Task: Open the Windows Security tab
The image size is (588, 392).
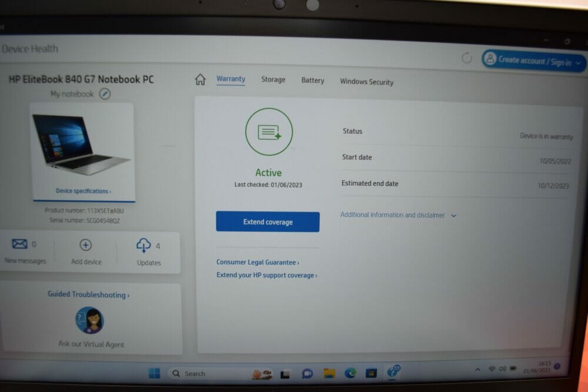Action: click(x=366, y=82)
